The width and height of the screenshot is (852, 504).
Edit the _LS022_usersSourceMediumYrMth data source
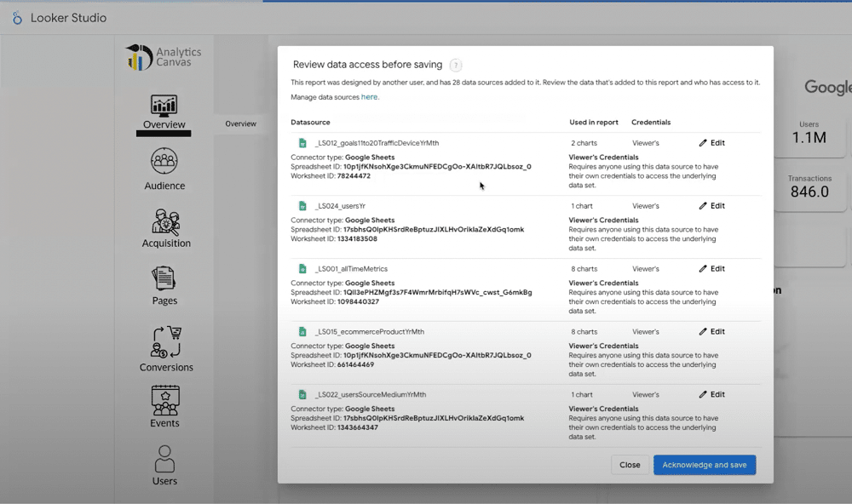[x=711, y=395]
